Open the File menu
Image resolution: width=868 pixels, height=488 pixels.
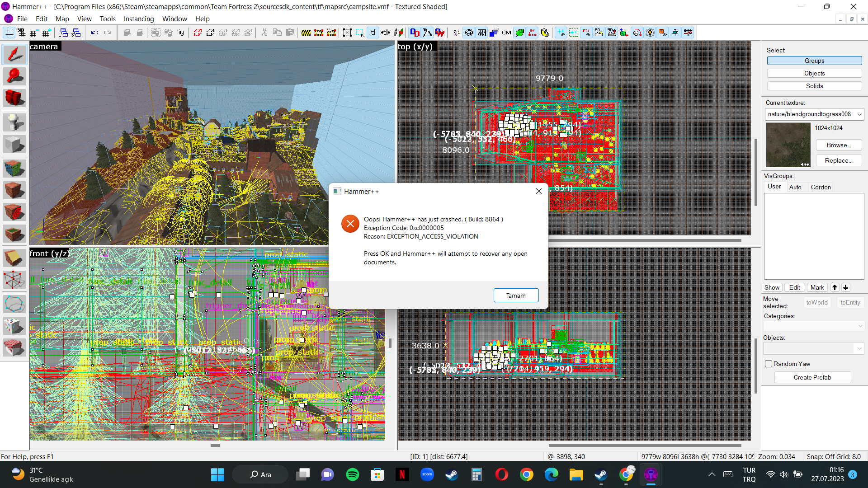pos(22,19)
